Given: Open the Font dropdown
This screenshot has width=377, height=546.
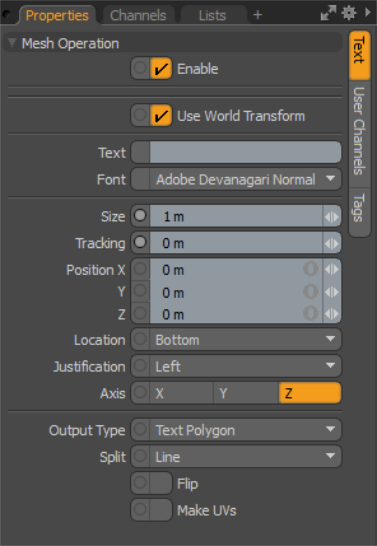Looking at the screenshot, I should click(x=245, y=179).
